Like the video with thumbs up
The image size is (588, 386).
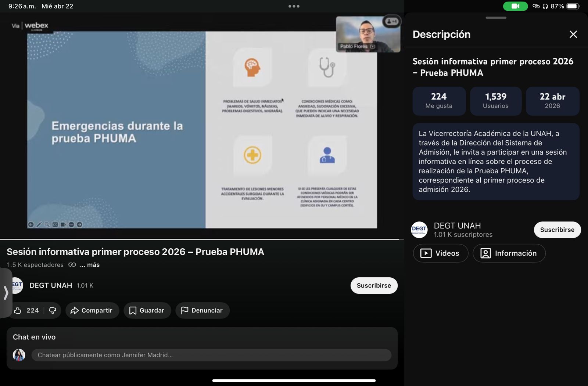(26, 310)
